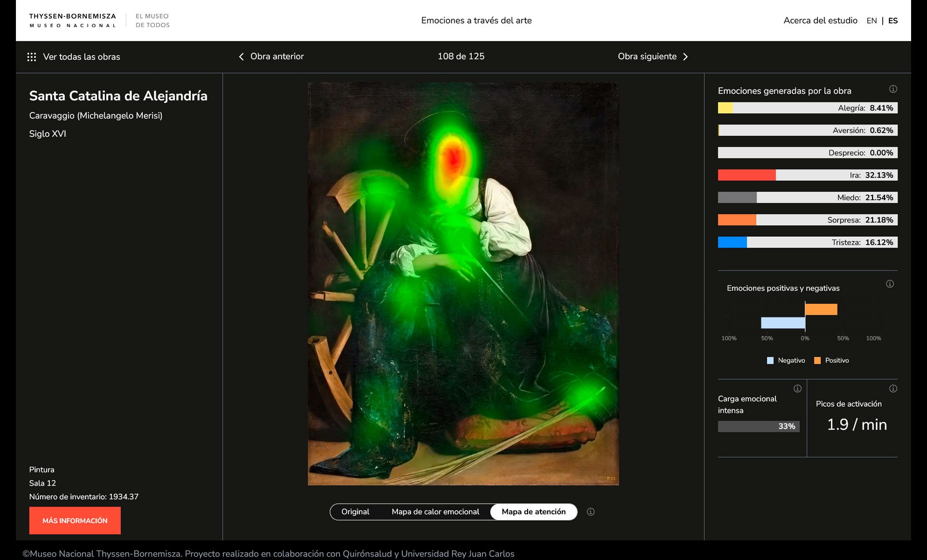The height and width of the screenshot is (560, 927).
Task: Click the Siglo XVI text
Action: 47,134
